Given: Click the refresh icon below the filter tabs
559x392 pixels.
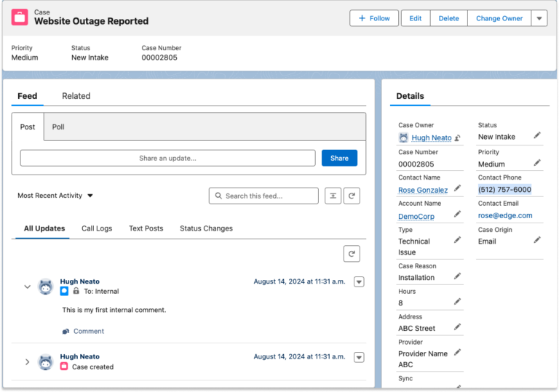Looking at the screenshot, I should coord(352,253).
